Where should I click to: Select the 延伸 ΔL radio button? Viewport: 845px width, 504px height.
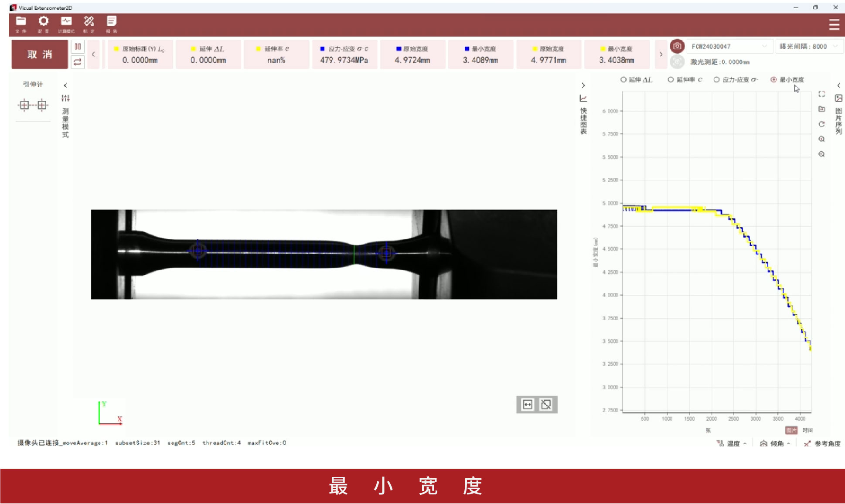(x=624, y=79)
